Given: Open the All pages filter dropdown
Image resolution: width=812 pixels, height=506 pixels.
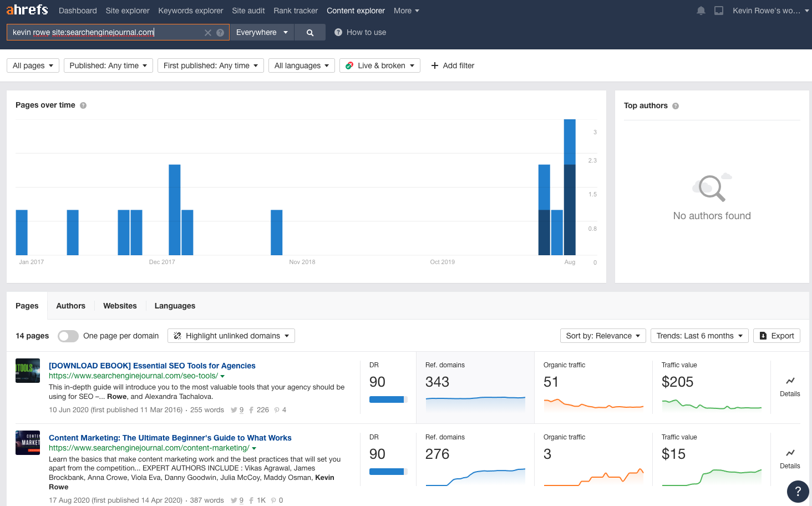Looking at the screenshot, I should 33,65.
